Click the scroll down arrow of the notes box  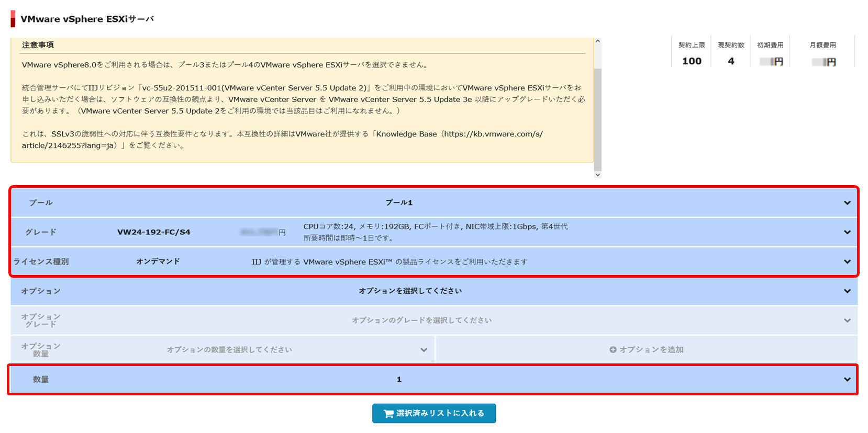click(x=598, y=175)
